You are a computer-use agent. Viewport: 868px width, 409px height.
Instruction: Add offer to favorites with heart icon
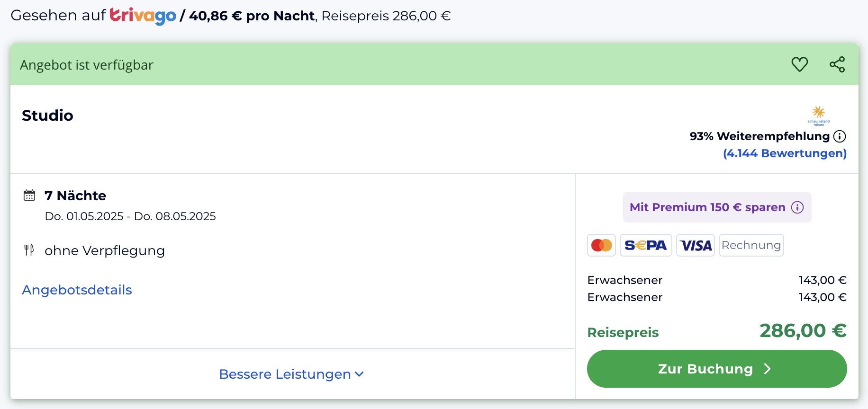click(x=800, y=64)
